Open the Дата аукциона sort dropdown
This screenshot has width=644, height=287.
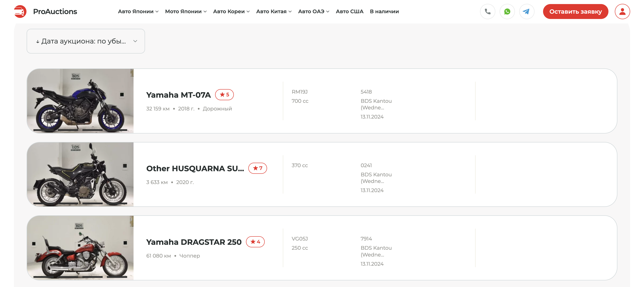coord(86,41)
